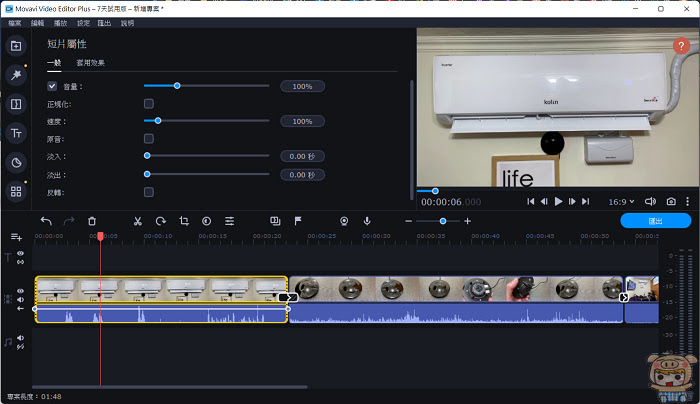Viewport: 700px width, 404px height.
Task: Split clip with the scissors tool
Action: (138, 221)
